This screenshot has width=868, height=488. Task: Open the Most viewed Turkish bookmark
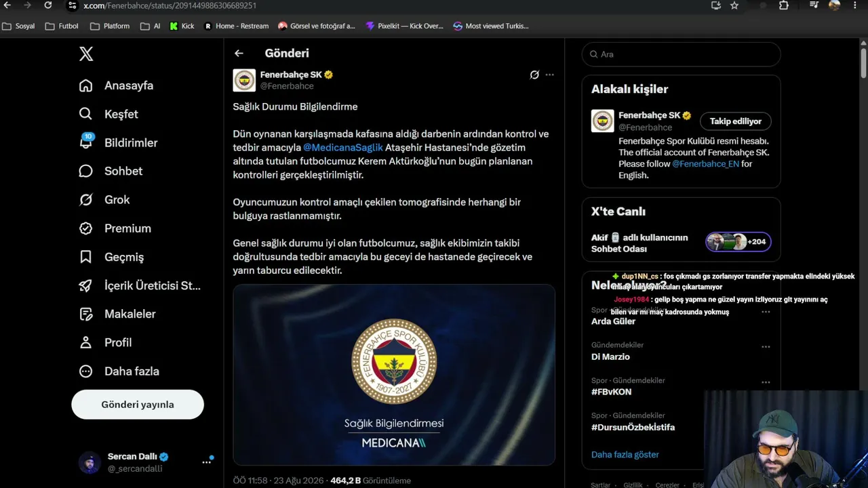click(491, 26)
